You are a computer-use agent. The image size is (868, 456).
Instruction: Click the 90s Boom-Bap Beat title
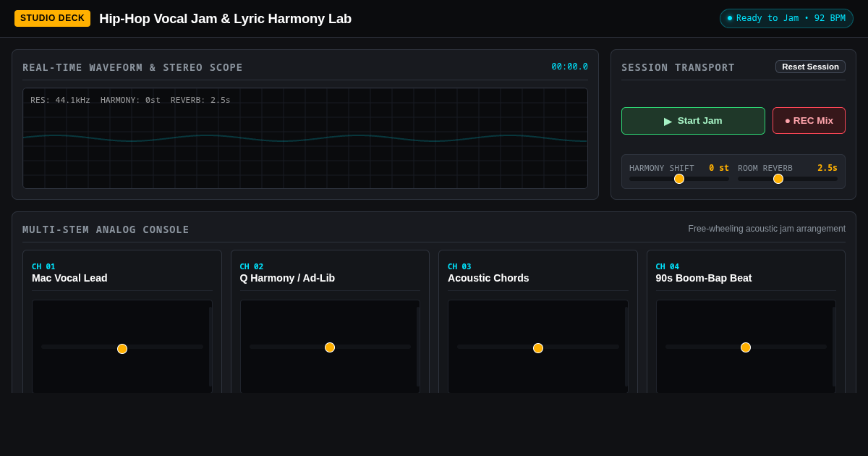(704, 278)
